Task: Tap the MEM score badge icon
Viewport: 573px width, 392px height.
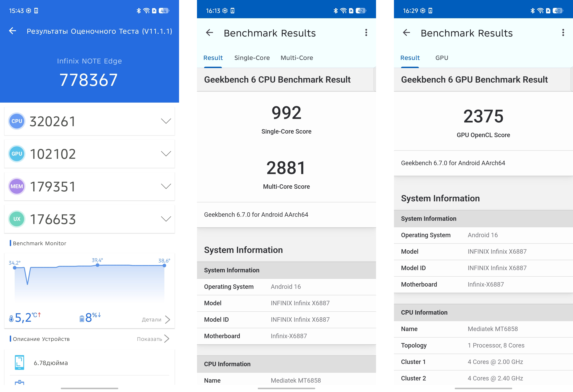Action: 17,186
